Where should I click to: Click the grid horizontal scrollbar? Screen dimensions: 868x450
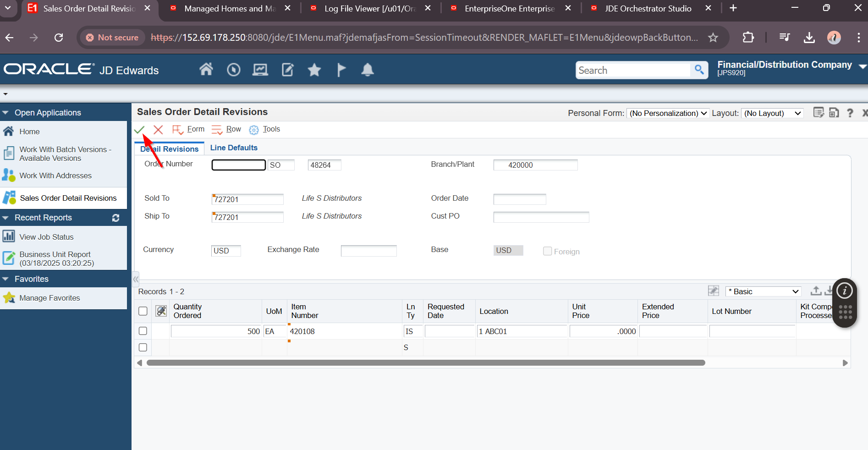pyautogui.click(x=425, y=363)
